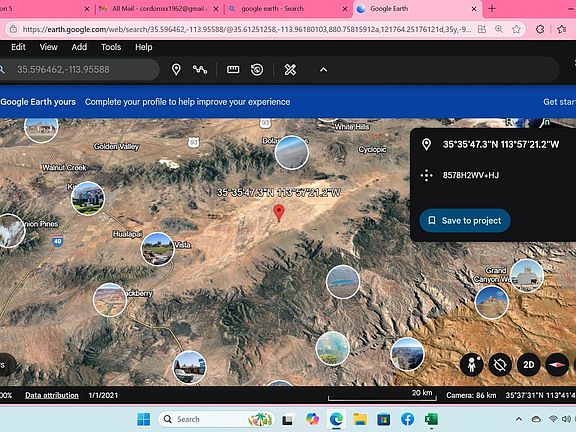
Task: Click coordinates 35°35'47.3"N in info card
Action: point(501,144)
